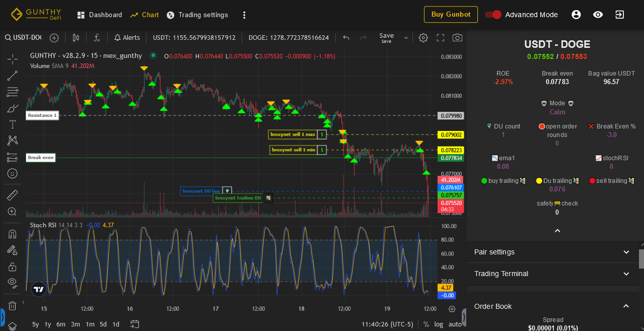Select the crosshair cursor tool
The width and height of the screenshot is (644, 331).
point(13,59)
